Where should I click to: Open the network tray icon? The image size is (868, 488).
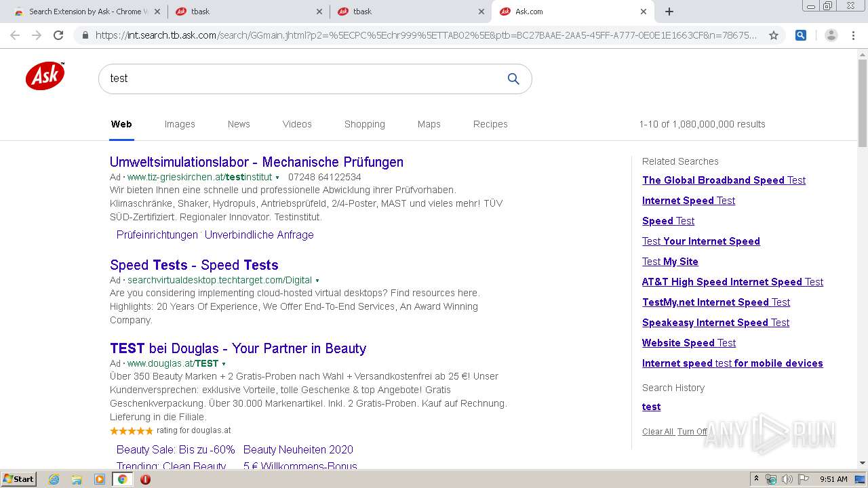[x=771, y=479]
